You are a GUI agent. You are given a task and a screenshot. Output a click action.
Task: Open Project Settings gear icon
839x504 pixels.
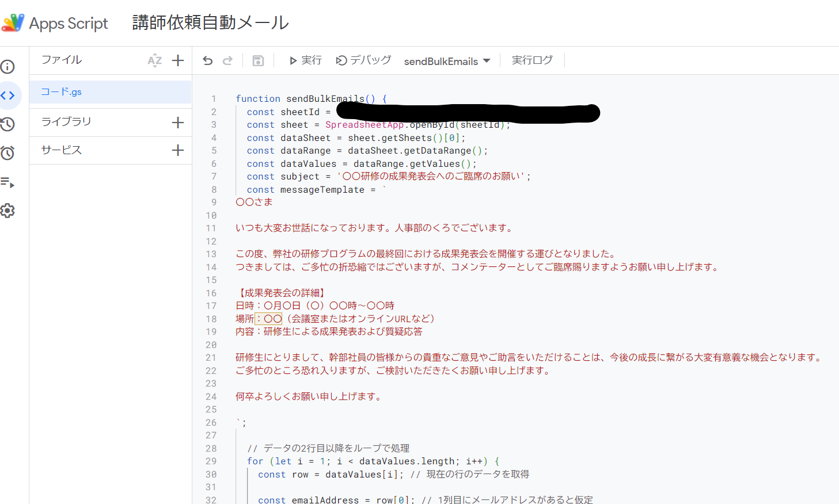pyautogui.click(x=7, y=211)
